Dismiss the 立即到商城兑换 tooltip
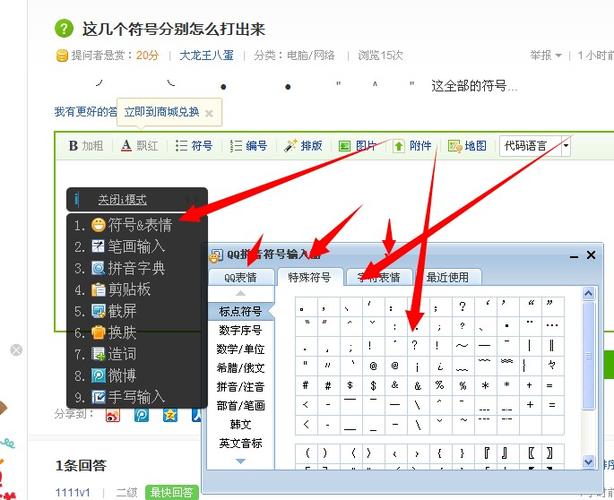 point(208,113)
